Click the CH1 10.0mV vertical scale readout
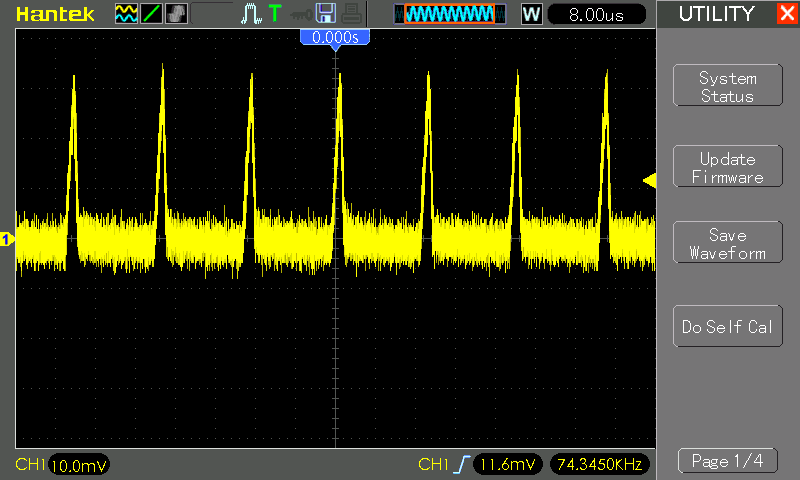The image size is (800, 480). coord(78,465)
